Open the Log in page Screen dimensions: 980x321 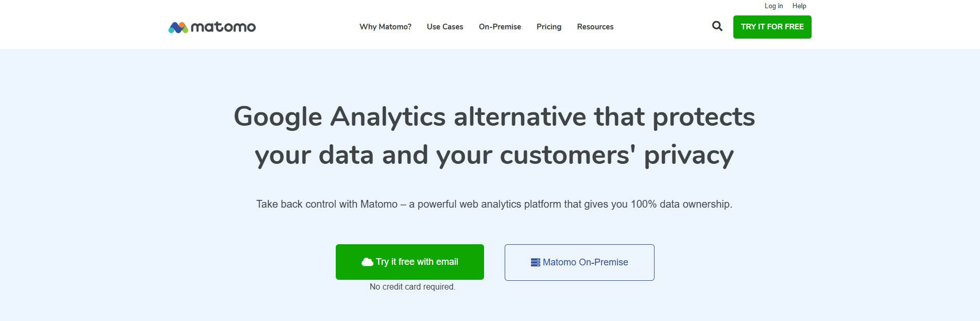tap(773, 6)
